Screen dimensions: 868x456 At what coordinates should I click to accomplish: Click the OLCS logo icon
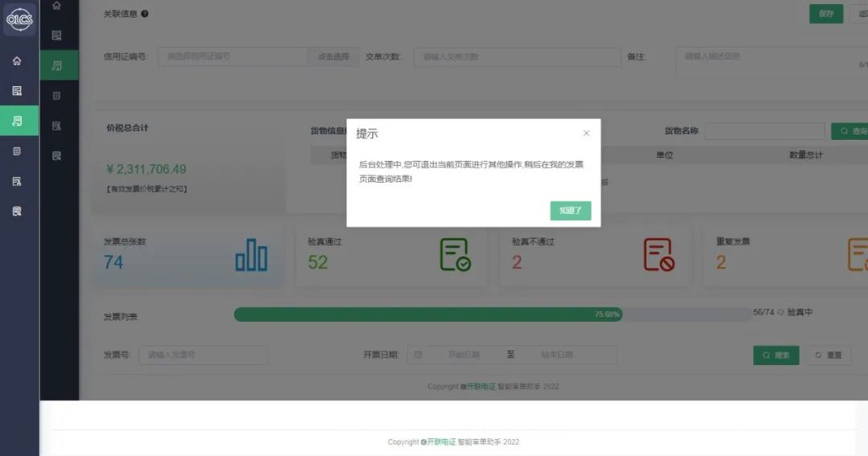click(x=19, y=20)
